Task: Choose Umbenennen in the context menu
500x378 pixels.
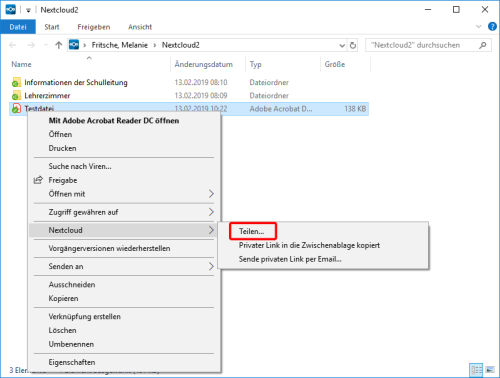Action: coord(71,344)
